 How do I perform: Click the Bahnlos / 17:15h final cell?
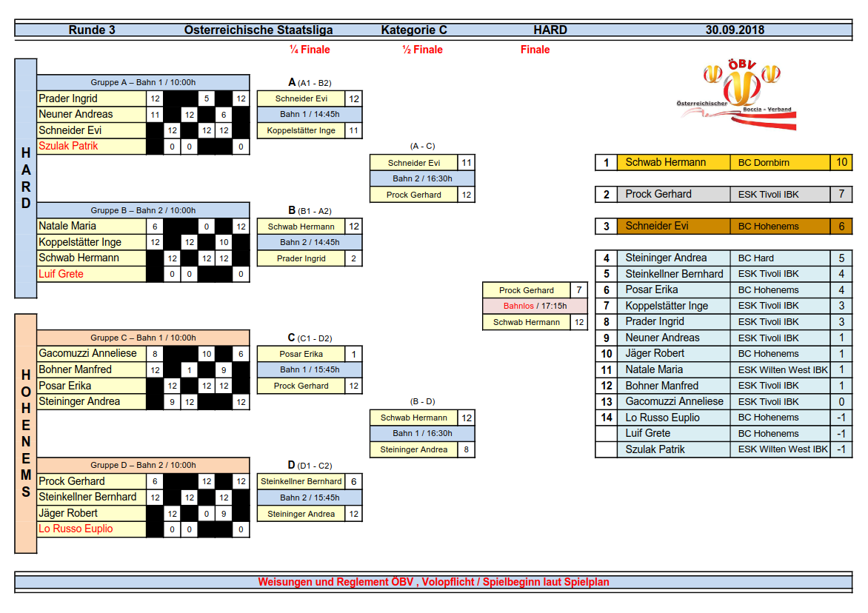coord(534,306)
